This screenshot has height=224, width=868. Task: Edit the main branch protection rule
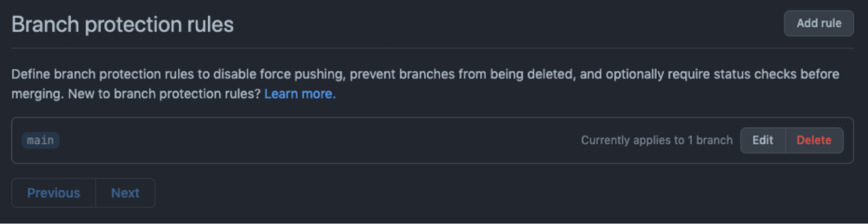[762, 140]
